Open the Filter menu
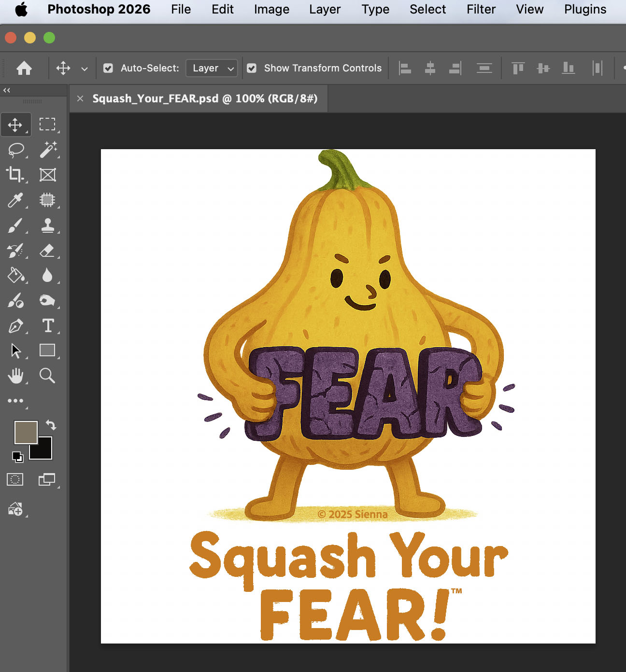This screenshot has height=672, width=626. coord(481,9)
